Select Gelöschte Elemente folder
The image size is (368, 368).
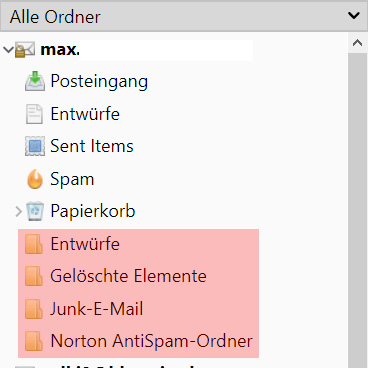tap(128, 276)
